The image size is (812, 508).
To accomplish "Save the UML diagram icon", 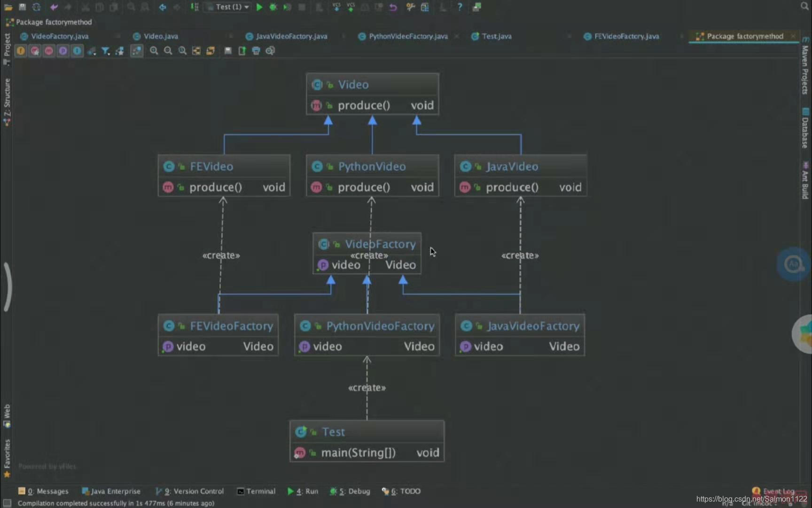I will click(x=228, y=51).
